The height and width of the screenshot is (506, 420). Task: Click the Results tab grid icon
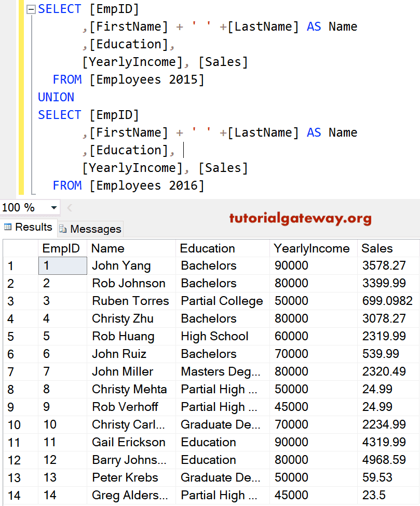(x=8, y=228)
